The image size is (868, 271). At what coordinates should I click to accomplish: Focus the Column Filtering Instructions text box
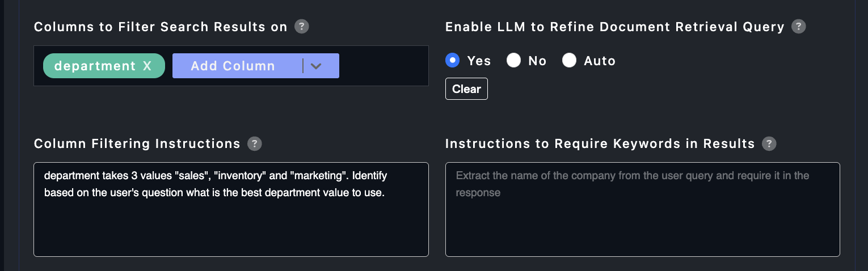tap(231, 227)
